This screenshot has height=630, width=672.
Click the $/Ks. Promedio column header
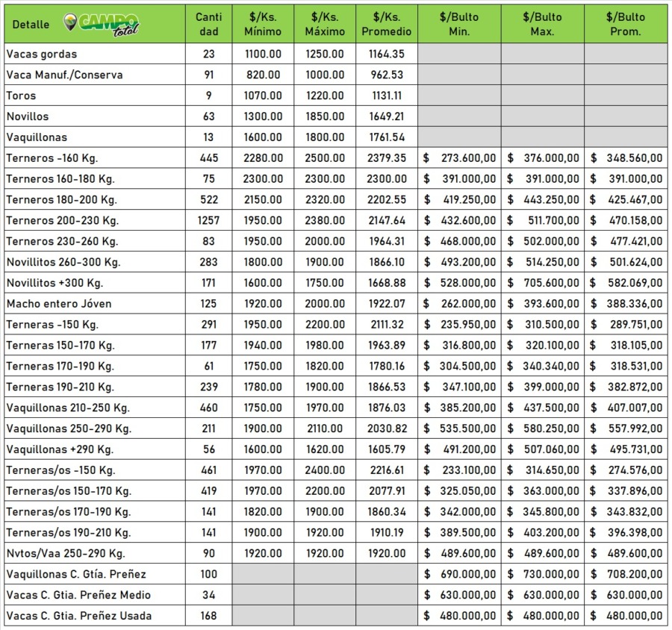(x=386, y=24)
